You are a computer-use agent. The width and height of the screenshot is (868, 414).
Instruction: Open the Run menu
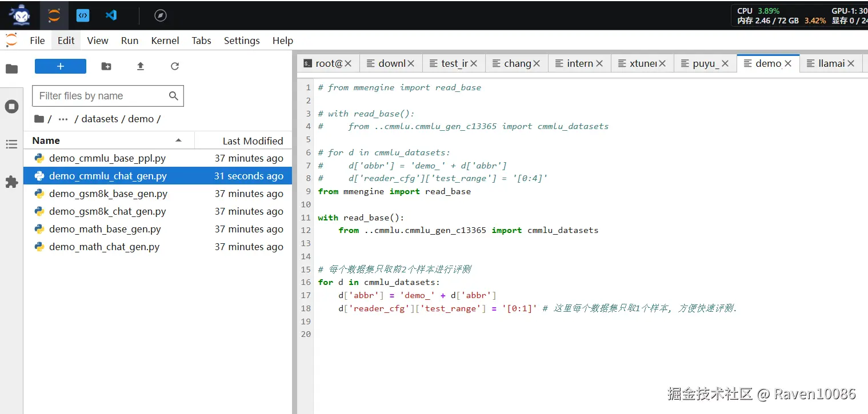coord(130,41)
